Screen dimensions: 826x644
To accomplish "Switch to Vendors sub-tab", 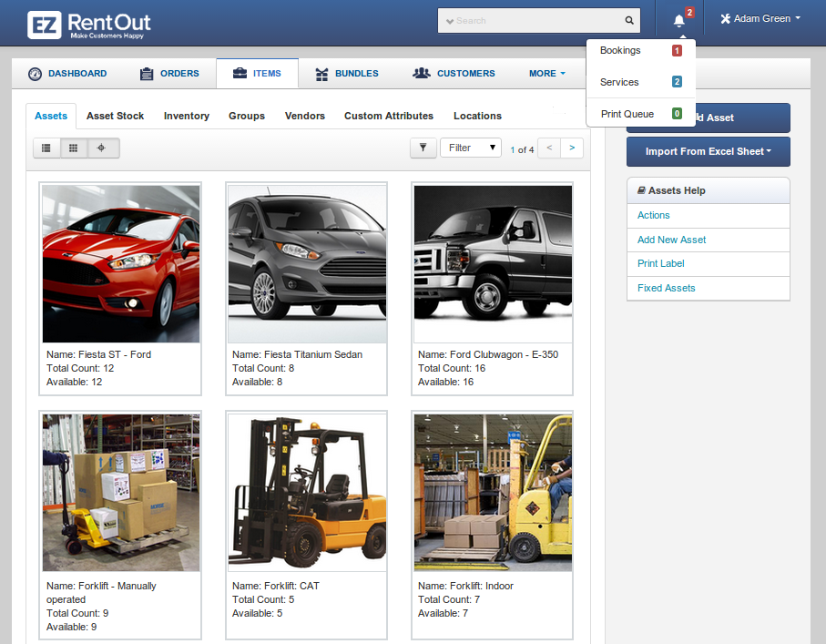I will pos(305,116).
